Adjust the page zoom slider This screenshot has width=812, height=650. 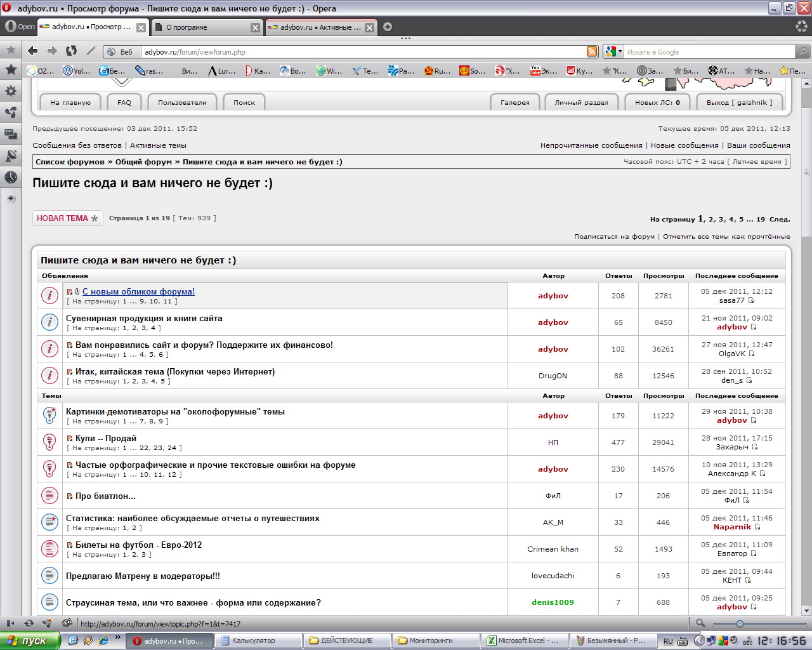click(x=740, y=624)
